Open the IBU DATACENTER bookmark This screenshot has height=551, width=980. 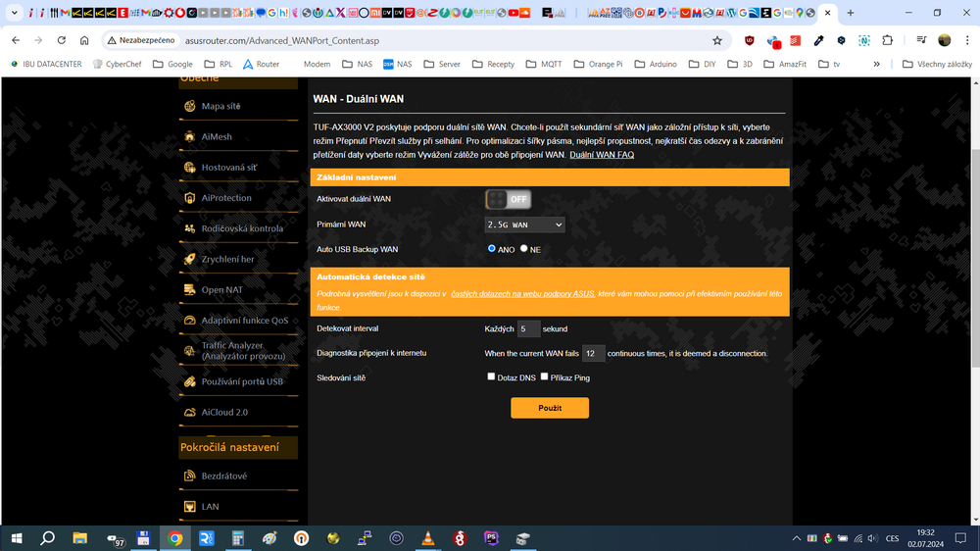click(x=46, y=64)
